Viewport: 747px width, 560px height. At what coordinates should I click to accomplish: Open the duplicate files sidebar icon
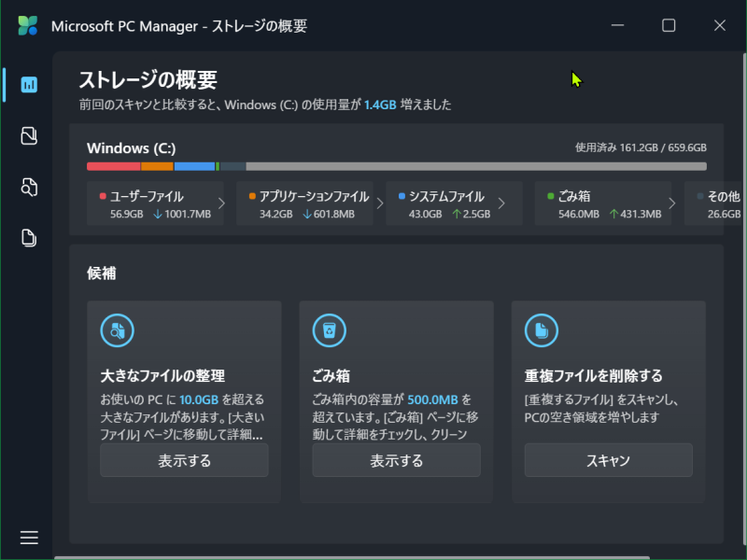click(x=29, y=238)
